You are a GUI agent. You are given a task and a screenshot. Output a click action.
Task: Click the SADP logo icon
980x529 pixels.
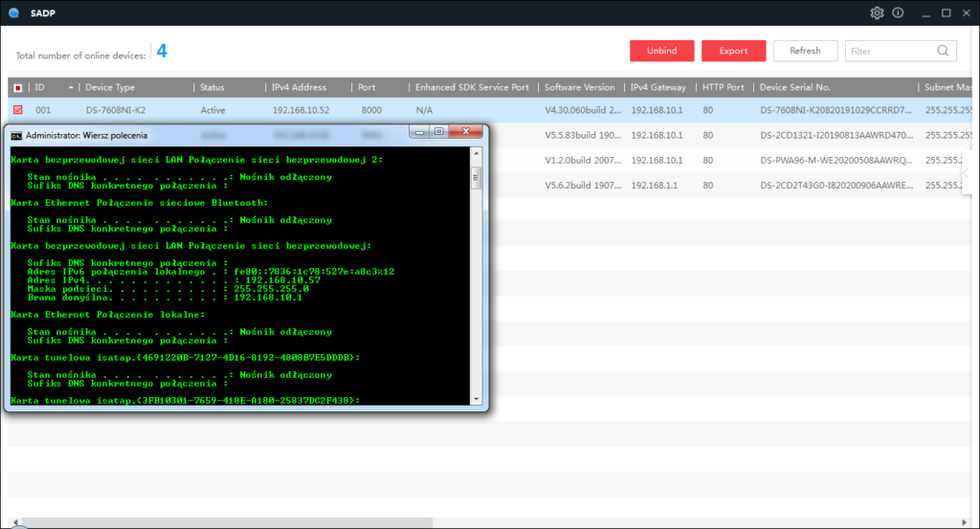pyautogui.click(x=12, y=12)
